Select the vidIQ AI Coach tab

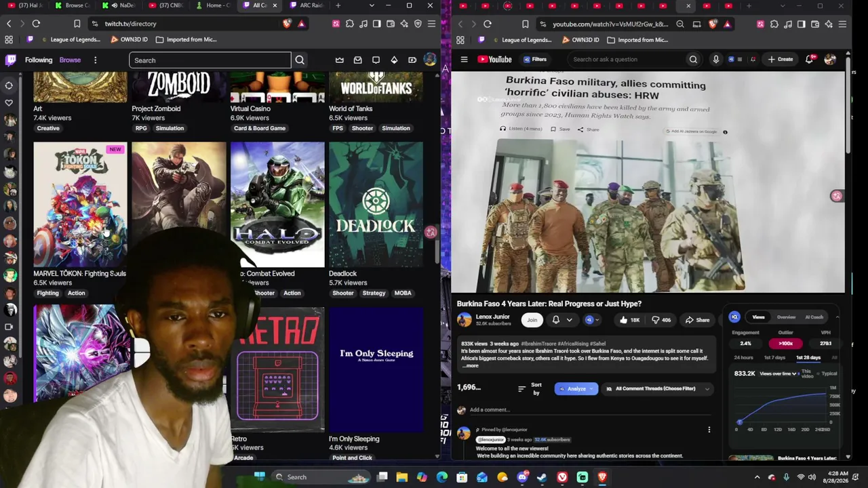click(814, 317)
